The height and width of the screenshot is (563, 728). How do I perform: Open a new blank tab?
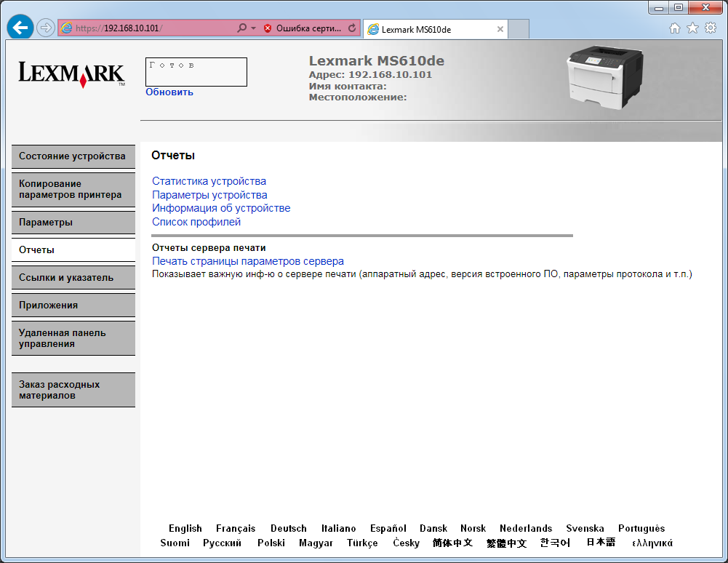click(x=519, y=29)
